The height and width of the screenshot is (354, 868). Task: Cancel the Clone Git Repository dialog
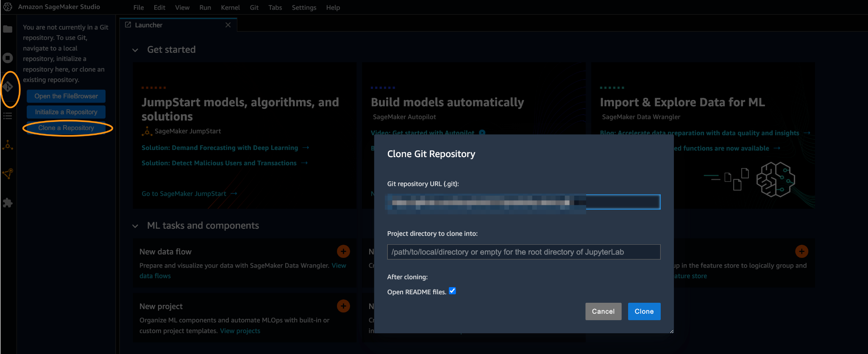[x=603, y=311]
